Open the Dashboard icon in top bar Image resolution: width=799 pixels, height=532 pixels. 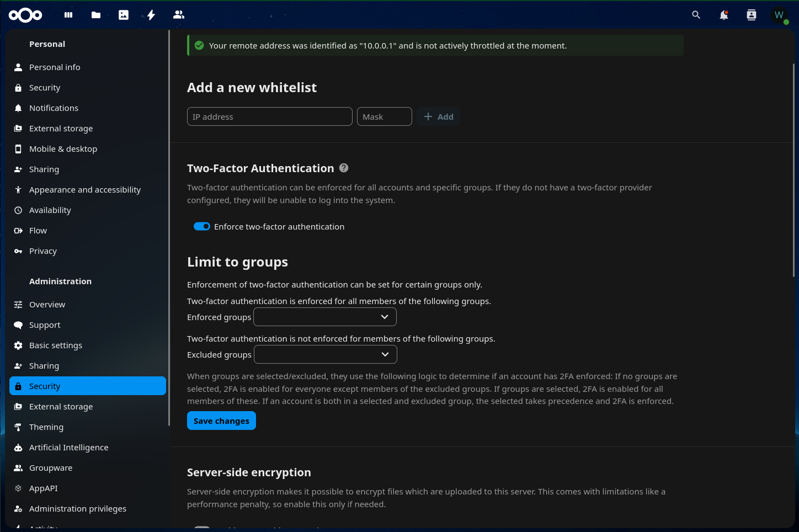tap(68, 15)
